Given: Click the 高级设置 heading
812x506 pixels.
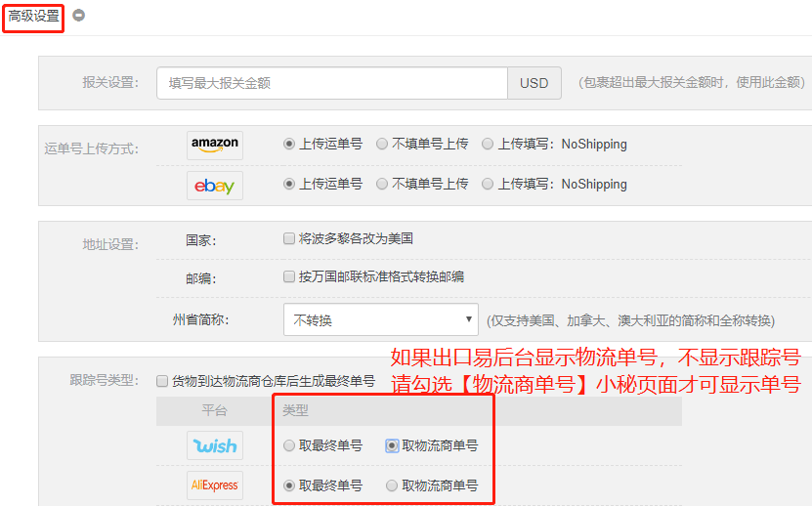Looking at the screenshot, I should (x=33, y=17).
